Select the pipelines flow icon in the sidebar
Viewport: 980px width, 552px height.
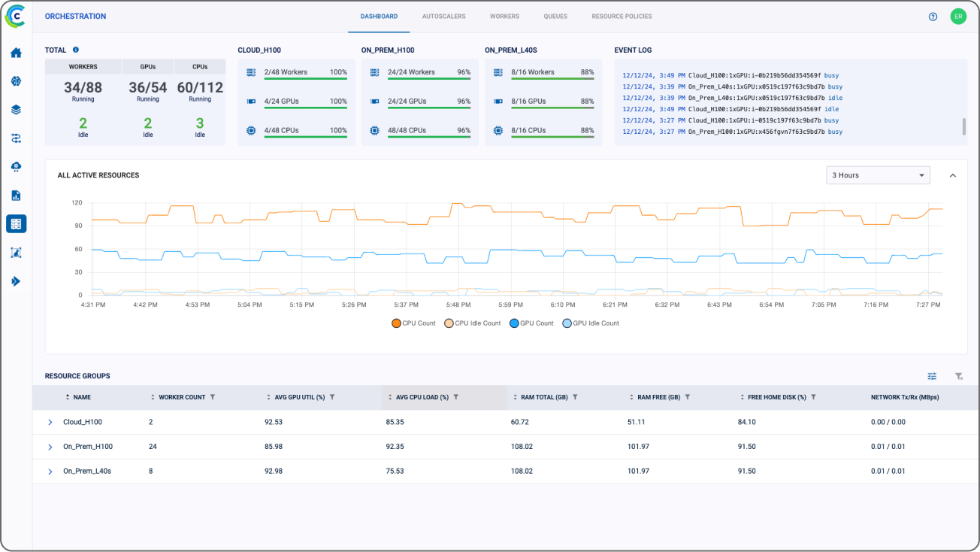pyautogui.click(x=15, y=138)
